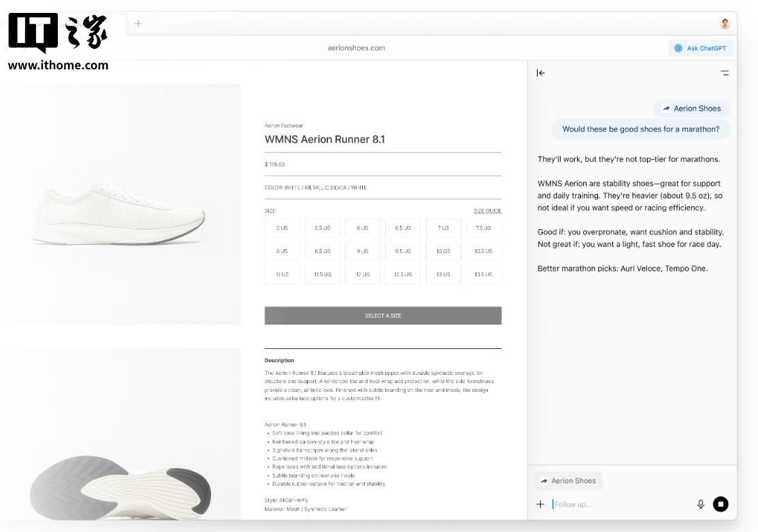Activate the microphone voice input
Screen dimensions: 758x532
coord(701,504)
